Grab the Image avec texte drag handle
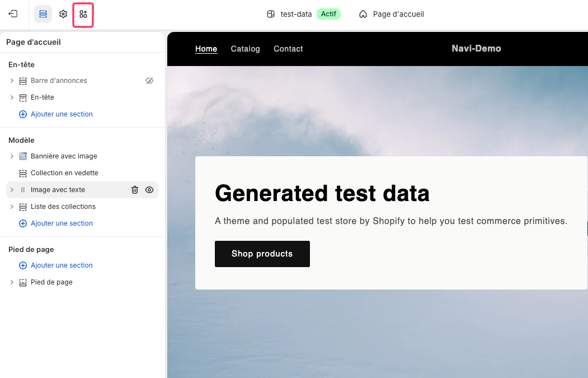588x378 pixels. pos(23,190)
